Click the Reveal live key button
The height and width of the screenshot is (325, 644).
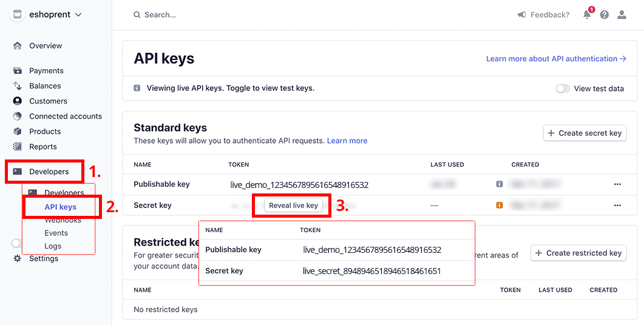(x=293, y=205)
